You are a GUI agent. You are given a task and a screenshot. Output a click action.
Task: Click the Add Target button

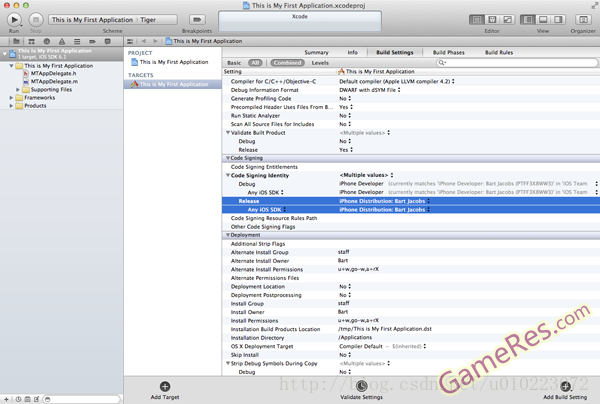coord(165,391)
